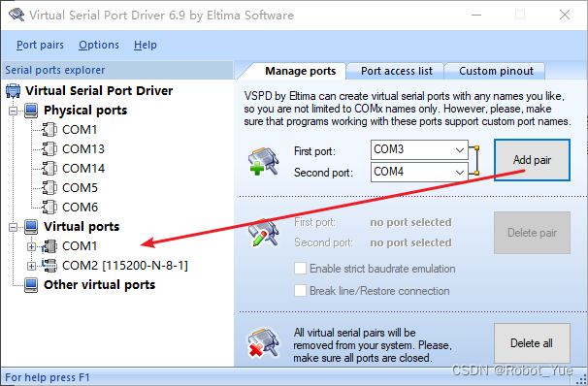Click the Delete pair button
The image size is (588, 386).
pos(532,233)
